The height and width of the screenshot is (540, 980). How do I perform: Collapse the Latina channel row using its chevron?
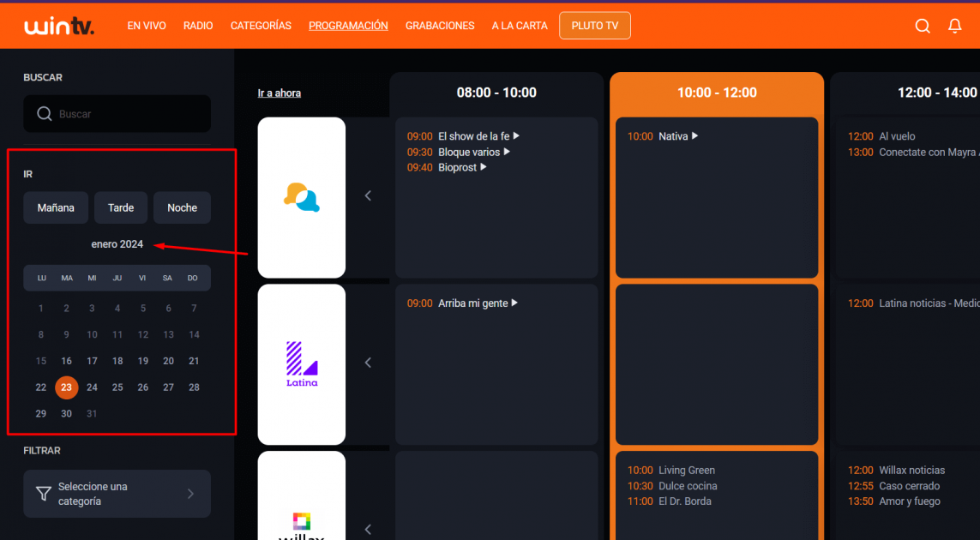(x=368, y=363)
